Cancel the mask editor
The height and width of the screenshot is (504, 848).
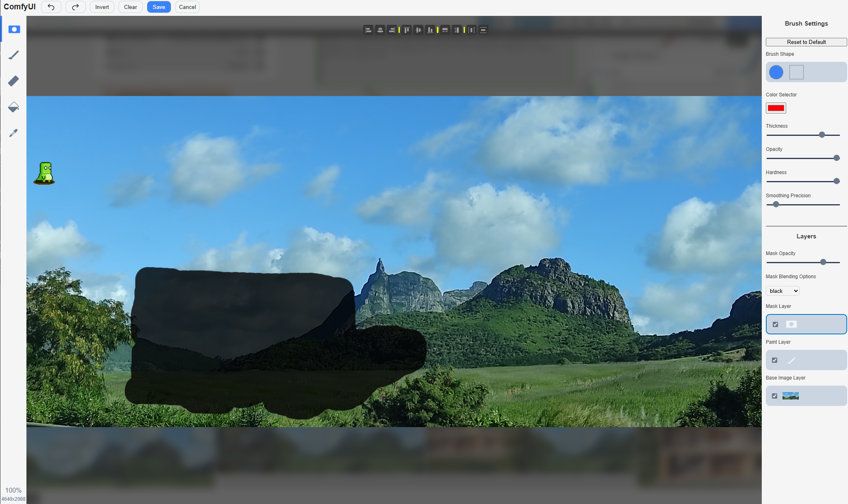click(x=187, y=7)
